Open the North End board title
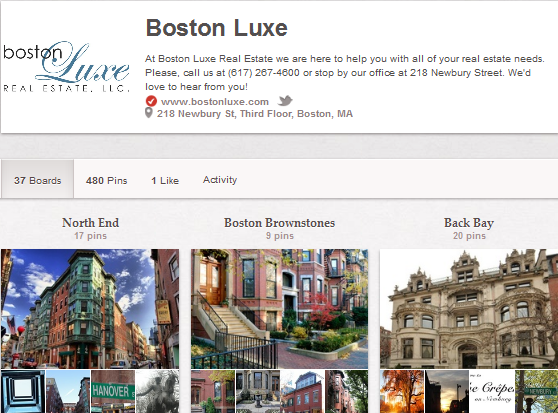Viewport: 558px width, 413px height. click(x=90, y=223)
